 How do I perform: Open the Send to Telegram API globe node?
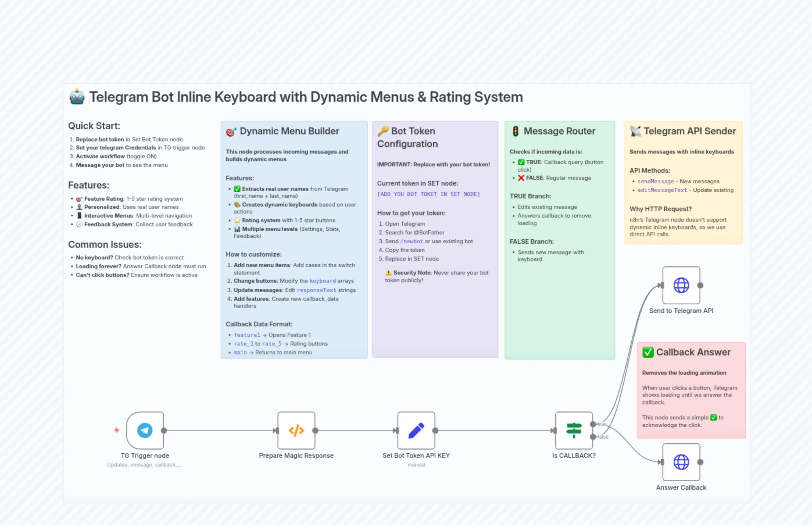[681, 285]
